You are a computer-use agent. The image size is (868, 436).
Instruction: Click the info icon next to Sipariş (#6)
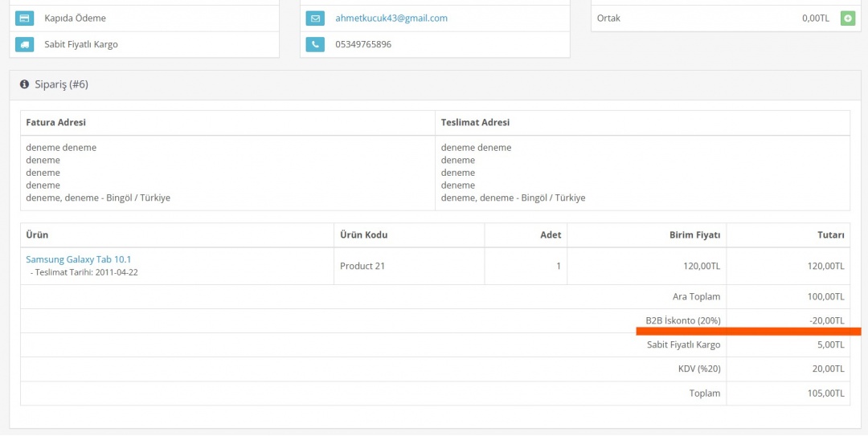(x=24, y=84)
